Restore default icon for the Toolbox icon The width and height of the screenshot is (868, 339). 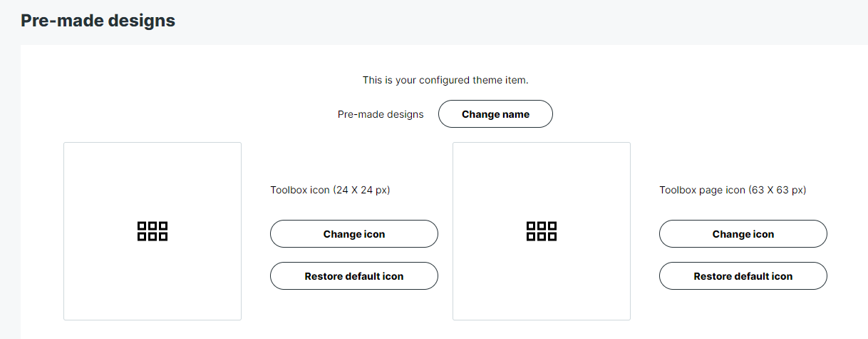click(354, 276)
